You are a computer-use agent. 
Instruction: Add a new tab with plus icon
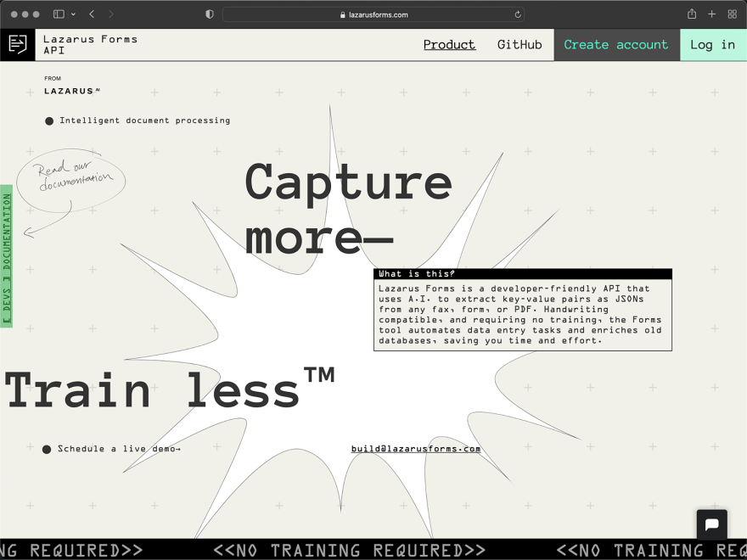tap(711, 14)
